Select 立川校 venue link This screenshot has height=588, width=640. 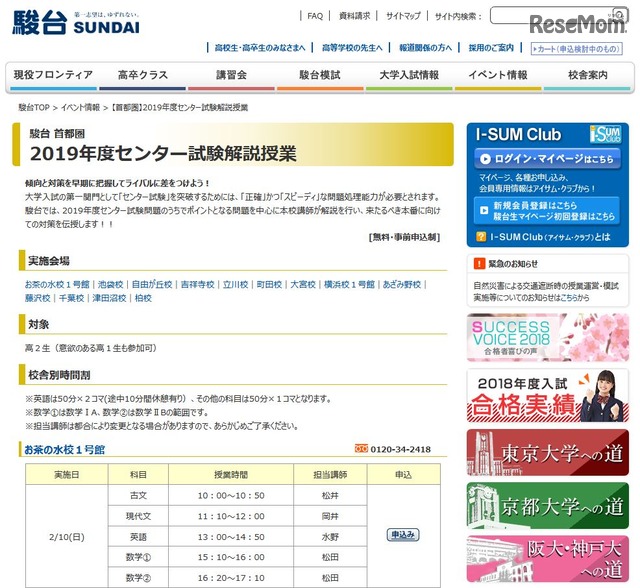point(236,284)
